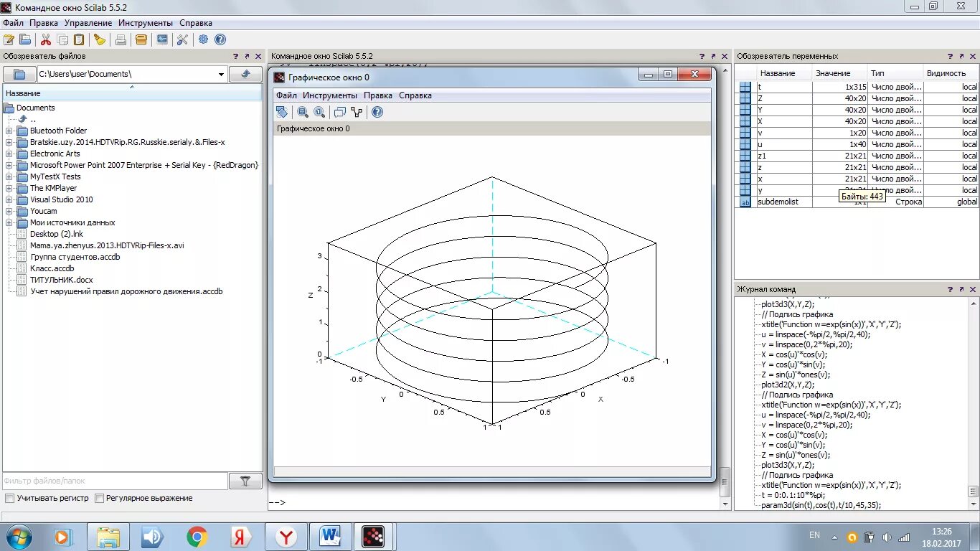Viewport: 980px width, 551px height.
Task: Expand the Electronic Arts folder node
Action: tap(9, 154)
